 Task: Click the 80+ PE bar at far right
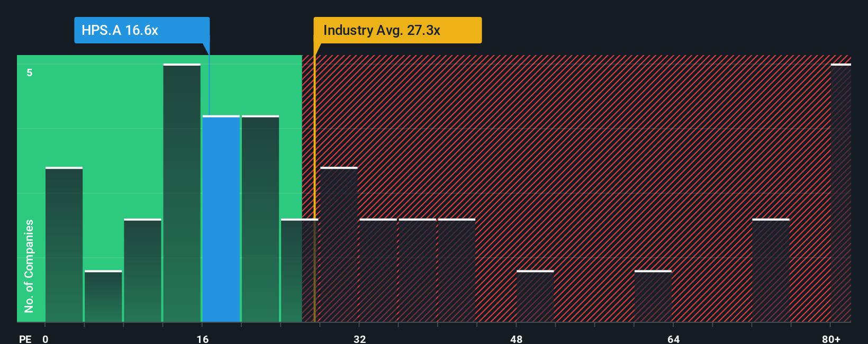click(x=841, y=193)
